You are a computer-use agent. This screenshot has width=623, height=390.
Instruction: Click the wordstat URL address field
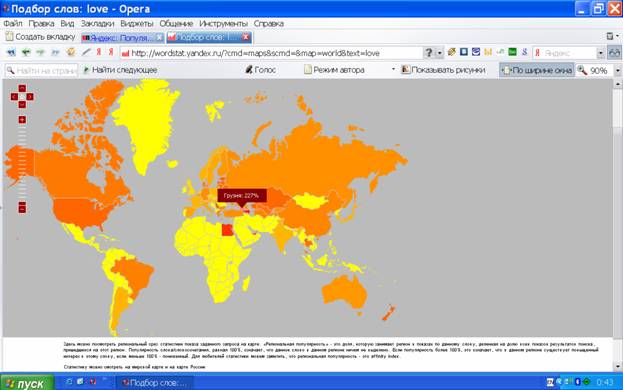pyautogui.click(x=271, y=53)
